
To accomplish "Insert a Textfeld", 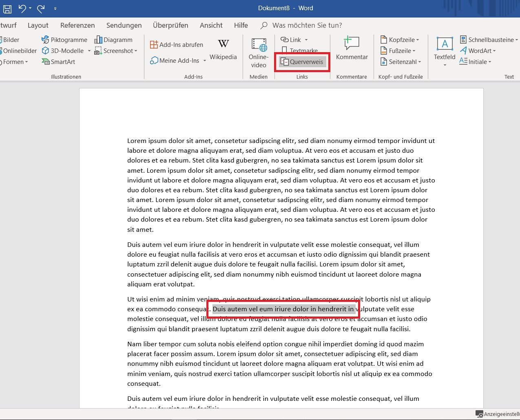I will [445, 49].
